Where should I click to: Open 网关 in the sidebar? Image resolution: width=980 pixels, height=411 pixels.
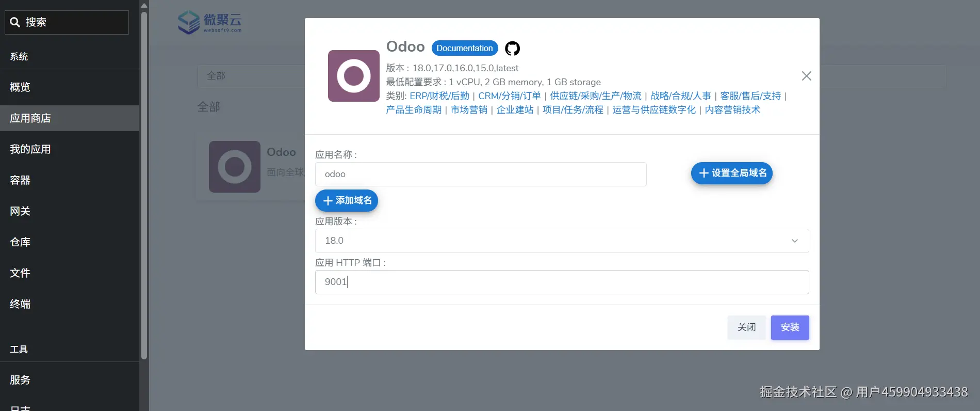[70, 211]
